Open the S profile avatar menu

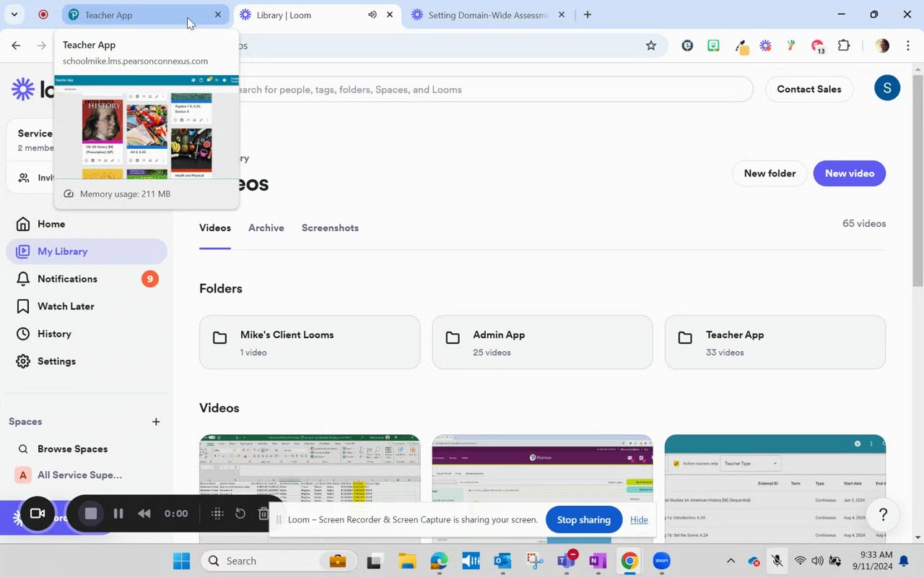click(x=887, y=88)
